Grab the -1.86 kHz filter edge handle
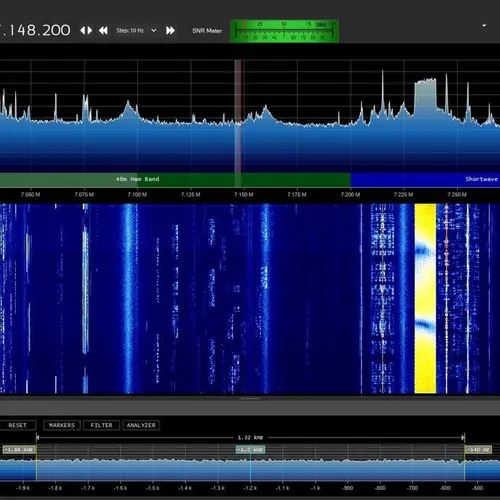The height and width of the screenshot is (500, 500). [x=19, y=450]
